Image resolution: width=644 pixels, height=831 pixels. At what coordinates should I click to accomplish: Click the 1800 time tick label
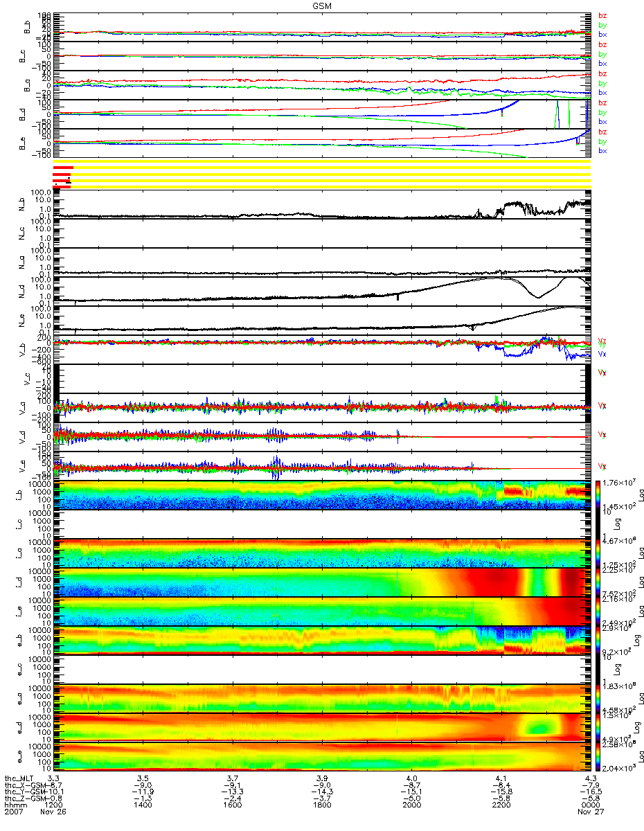point(322,805)
